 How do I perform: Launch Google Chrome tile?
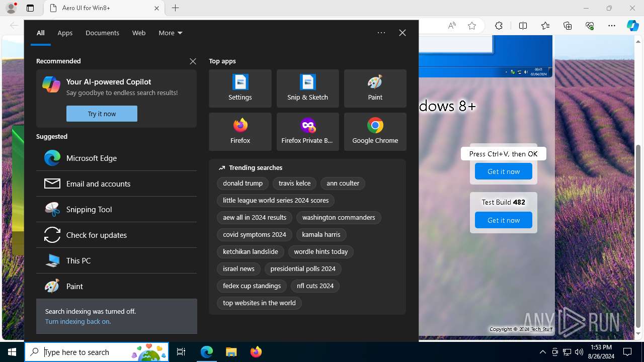click(x=375, y=132)
